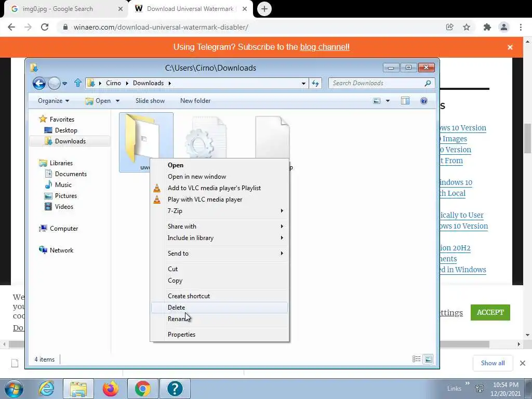The image size is (532, 399).
Task: Expand Include in library submenu
Action: click(x=220, y=238)
